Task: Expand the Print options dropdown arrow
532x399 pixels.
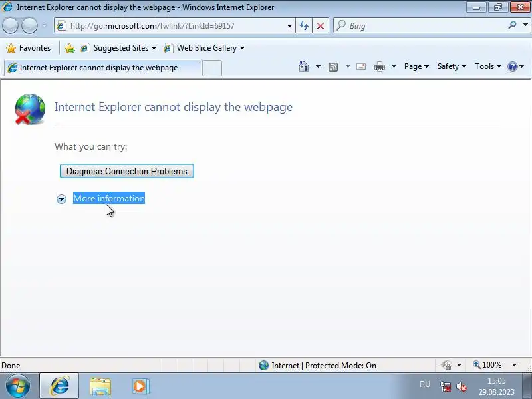Action: 394,66
